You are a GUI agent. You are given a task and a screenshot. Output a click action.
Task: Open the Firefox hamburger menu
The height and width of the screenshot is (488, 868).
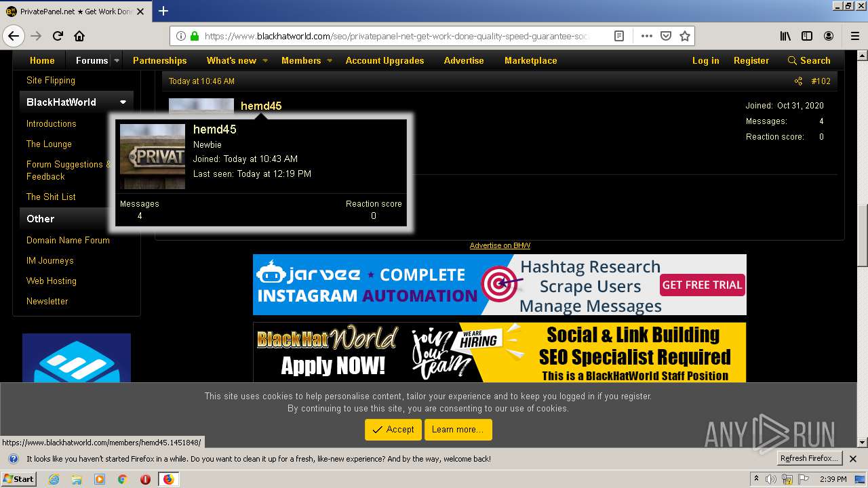pos(855,36)
